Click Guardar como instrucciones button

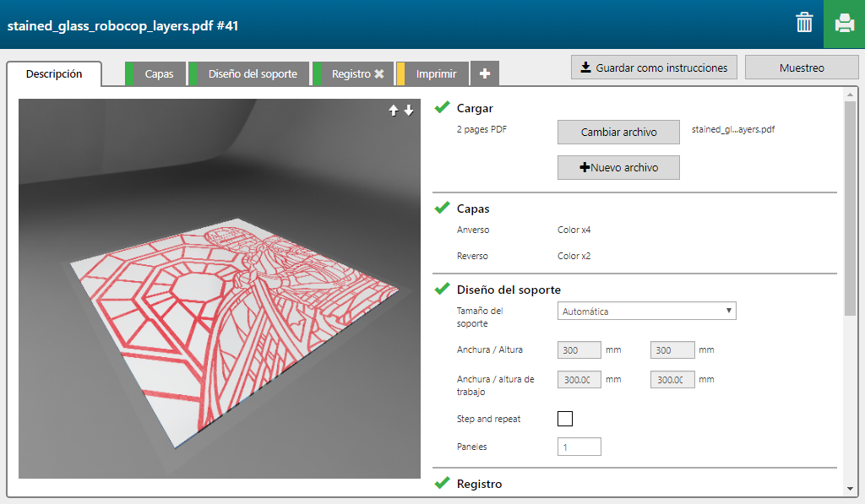[x=654, y=68]
